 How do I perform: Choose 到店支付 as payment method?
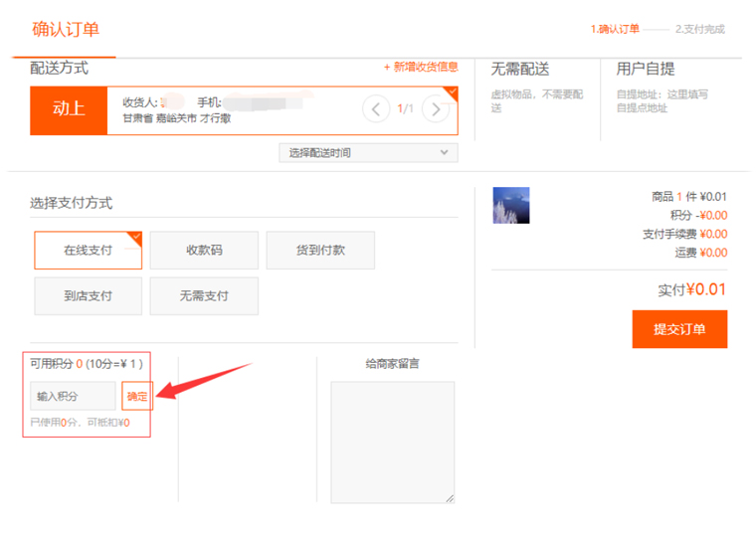point(88,296)
